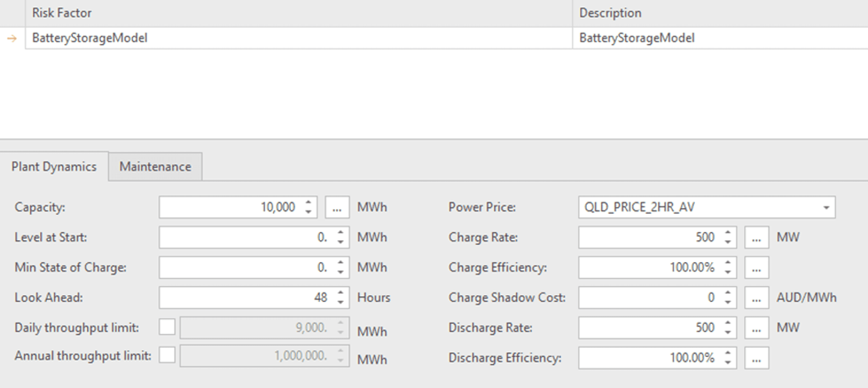
Task: Click the orange row indicator arrow
Action: coord(12,38)
